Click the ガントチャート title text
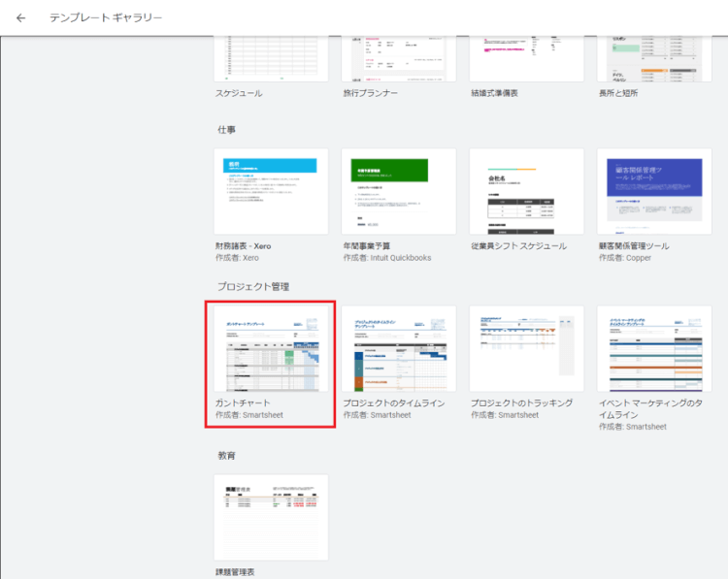Viewport: 728px width, 579px height. point(243,402)
